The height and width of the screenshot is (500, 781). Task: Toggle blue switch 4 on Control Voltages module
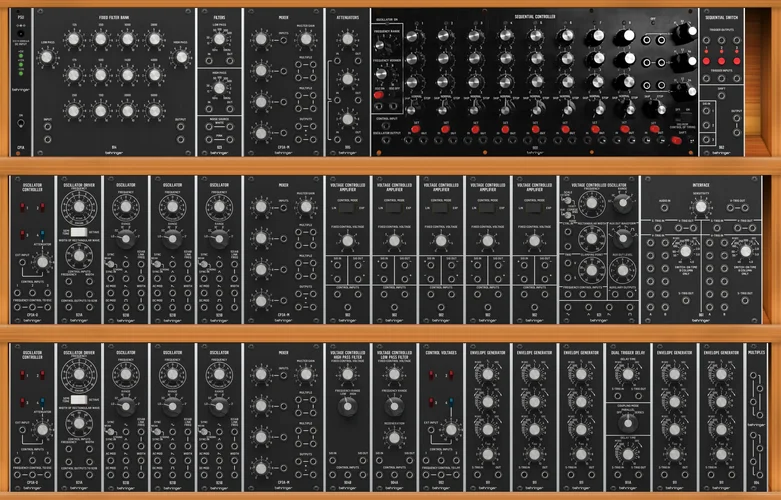[451, 402]
